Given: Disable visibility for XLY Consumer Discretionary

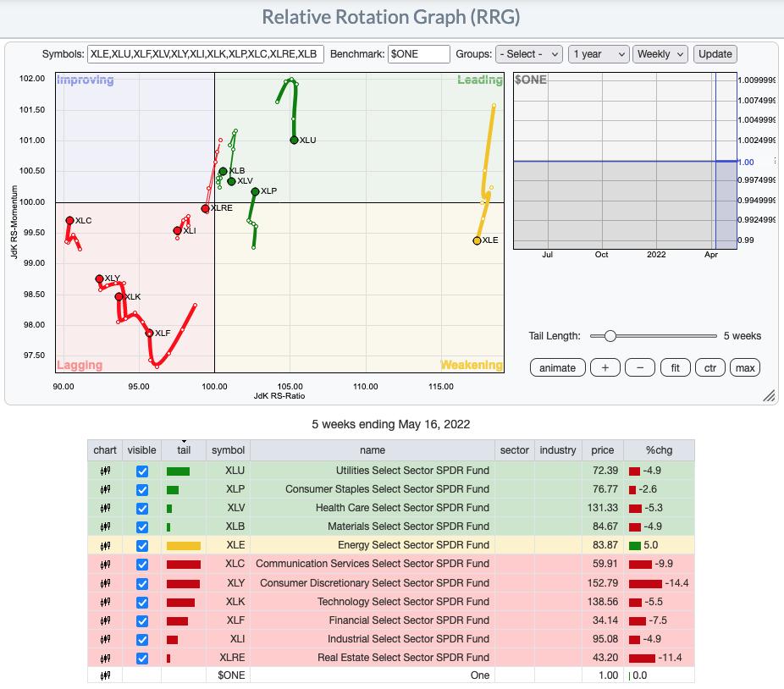Looking at the screenshot, I should [x=142, y=583].
